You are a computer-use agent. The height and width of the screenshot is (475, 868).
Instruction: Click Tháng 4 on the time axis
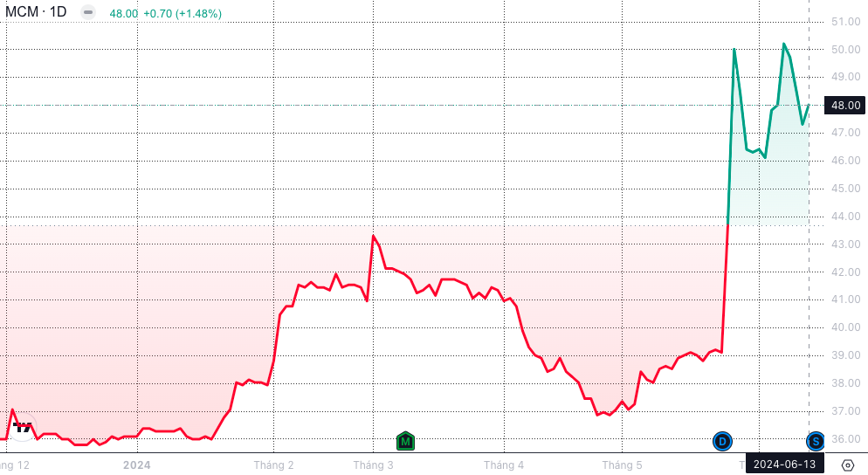[x=503, y=465]
